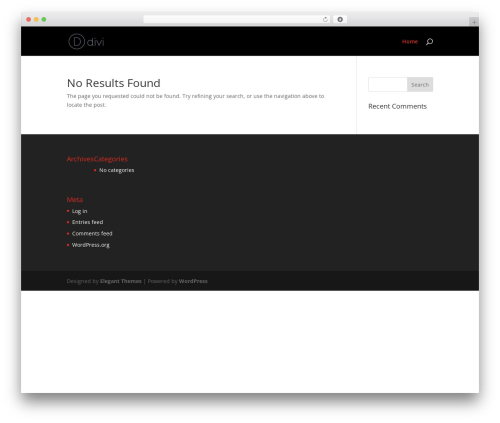The width and height of the screenshot is (500, 423).
Task: Select the No Results Found heading
Action: pyautogui.click(x=114, y=83)
